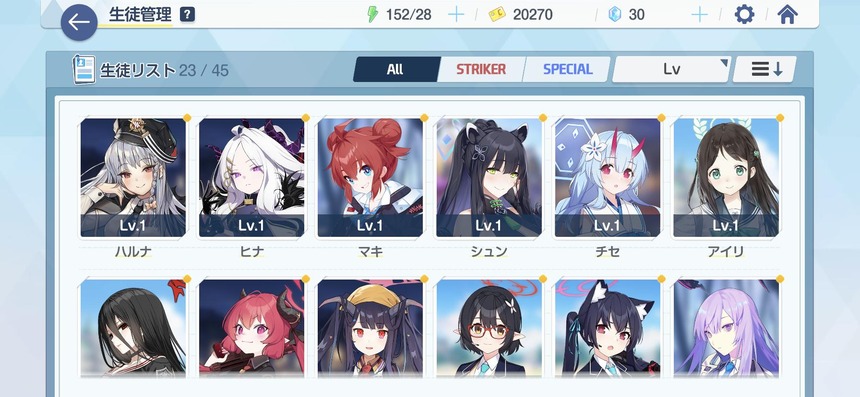Screen dimensions: 860x397
Task: Go back with the arrow button
Action: (x=79, y=23)
